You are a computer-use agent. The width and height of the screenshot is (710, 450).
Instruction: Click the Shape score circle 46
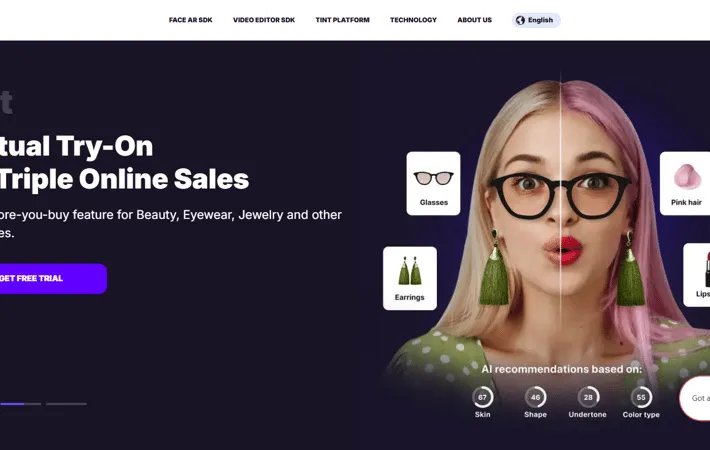[x=535, y=397]
